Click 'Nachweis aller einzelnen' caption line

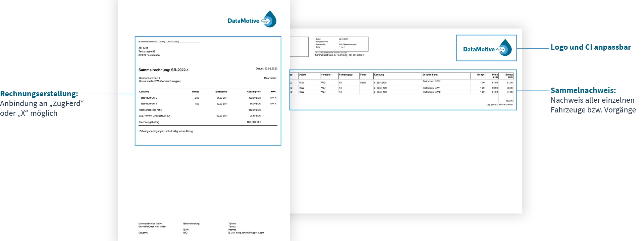click(x=592, y=100)
